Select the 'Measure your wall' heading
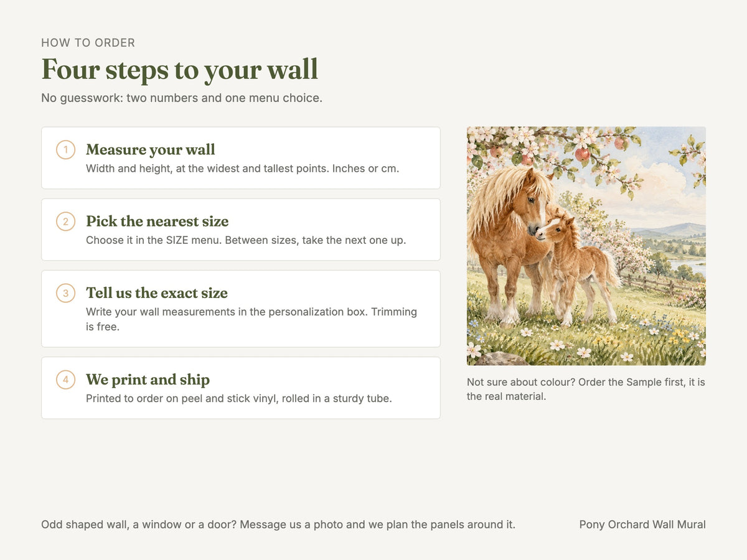This screenshot has width=747, height=560. [x=151, y=150]
